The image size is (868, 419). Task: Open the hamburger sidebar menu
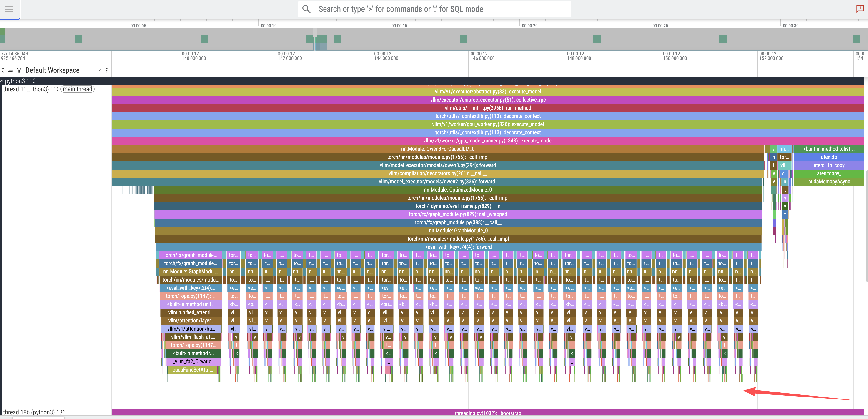9,9
